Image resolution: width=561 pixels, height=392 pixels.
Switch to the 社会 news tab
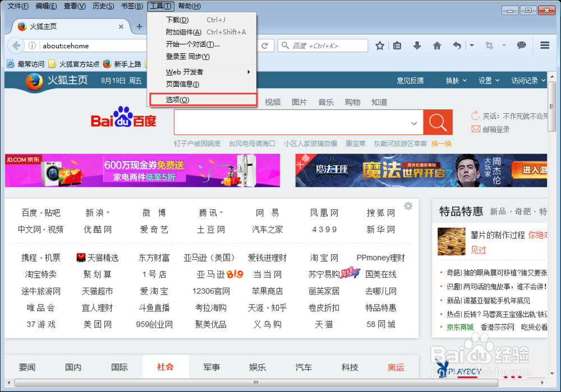click(x=165, y=367)
